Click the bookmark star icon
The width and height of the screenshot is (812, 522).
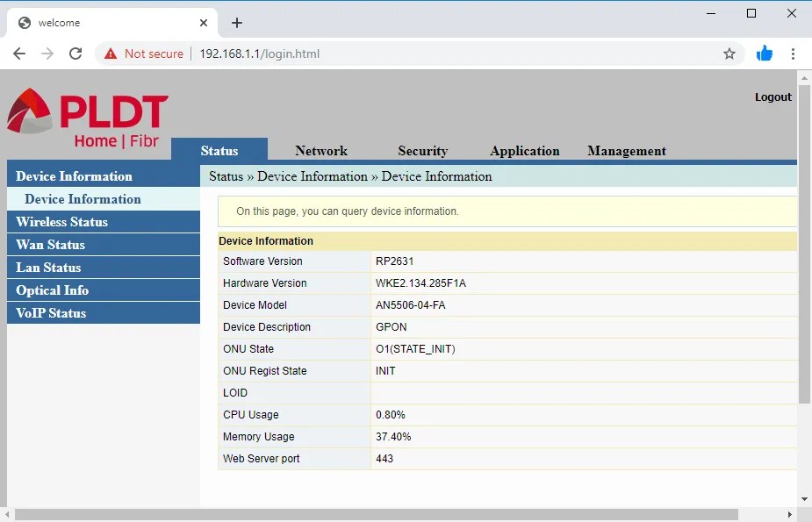729,54
